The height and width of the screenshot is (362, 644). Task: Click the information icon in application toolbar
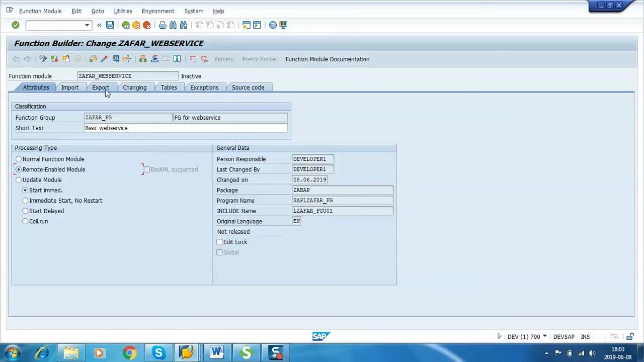click(177, 59)
